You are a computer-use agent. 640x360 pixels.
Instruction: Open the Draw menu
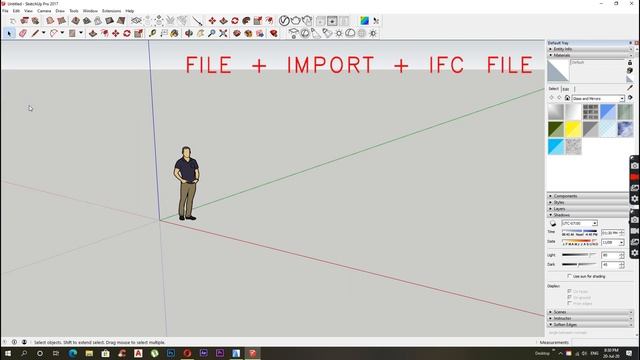pos(60,11)
